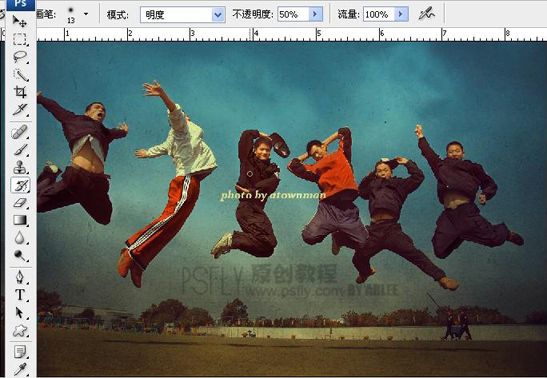Click the Ps application logo
547x378 pixels.
(x=21, y=5)
